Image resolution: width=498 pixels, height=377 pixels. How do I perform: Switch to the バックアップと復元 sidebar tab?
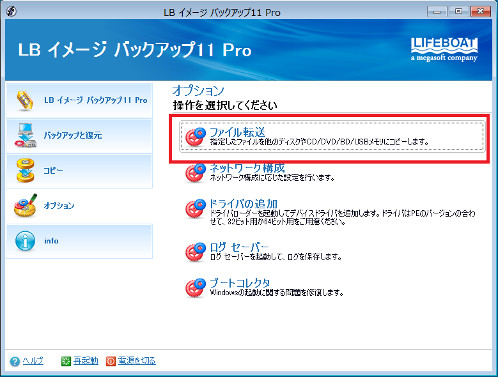tap(79, 136)
